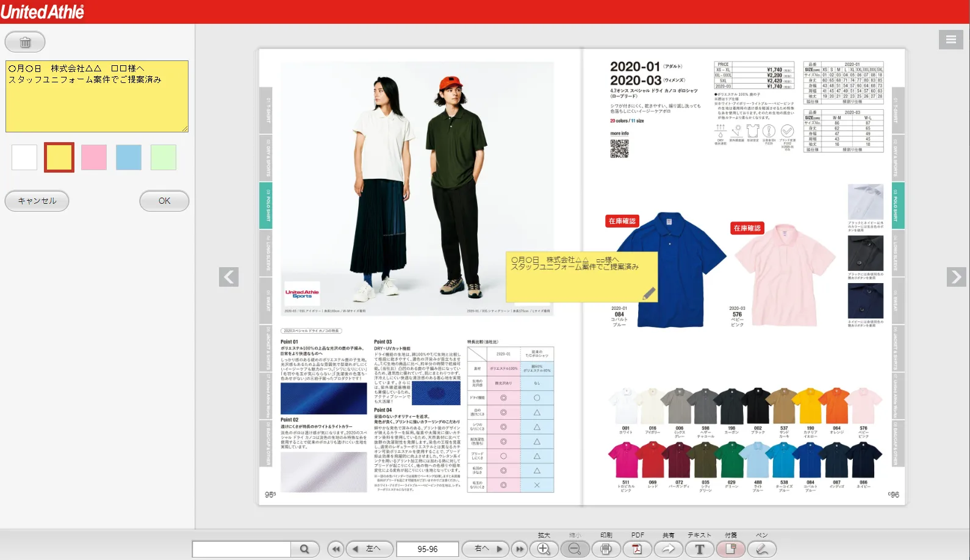Click the QR code under more info
Image resolution: width=970 pixels, height=560 pixels.
click(619, 148)
